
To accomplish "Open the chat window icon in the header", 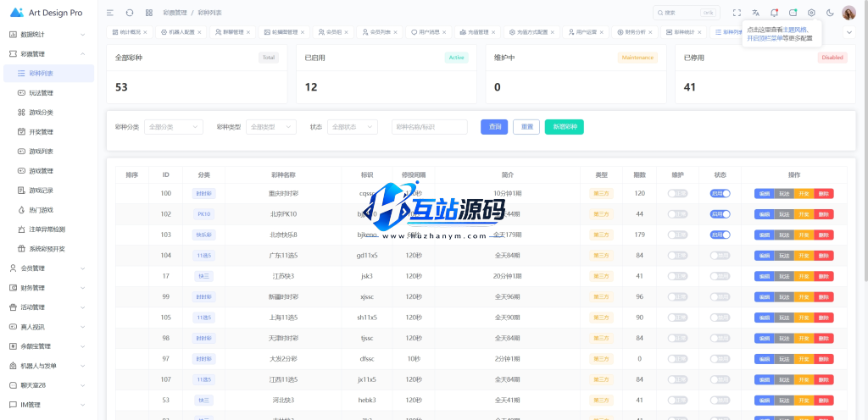I will pyautogui.click(x=793, y=13).
